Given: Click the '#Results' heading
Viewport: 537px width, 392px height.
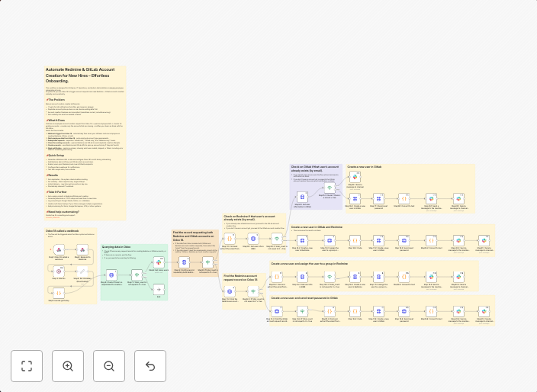Looking at the screenshot, I should pyautogui.click(x=53, y=175).
